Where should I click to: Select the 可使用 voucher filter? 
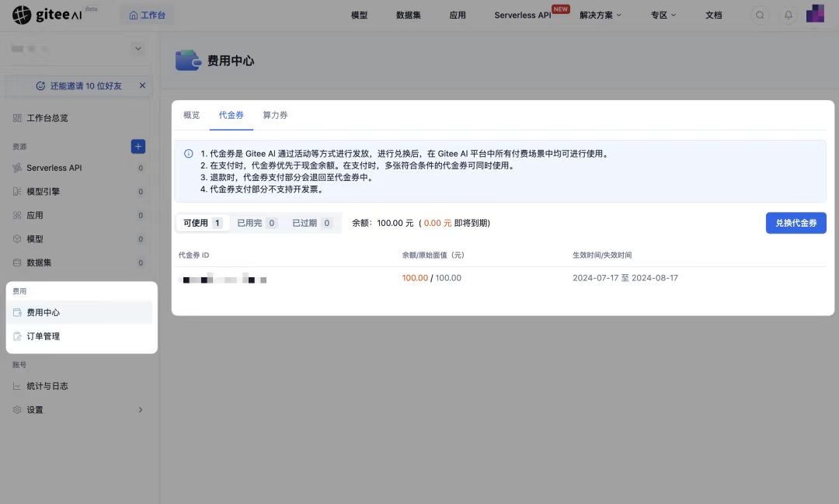click(201, 222)
